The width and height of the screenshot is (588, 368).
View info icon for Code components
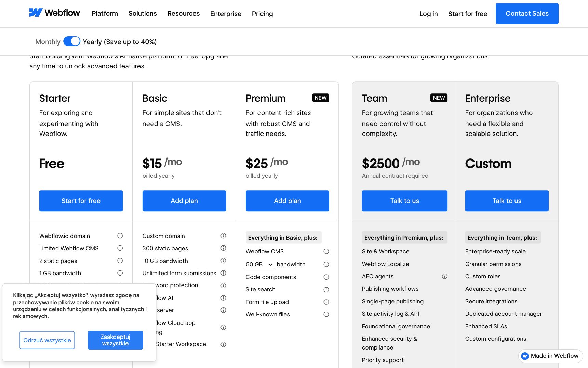pos(326,277)
